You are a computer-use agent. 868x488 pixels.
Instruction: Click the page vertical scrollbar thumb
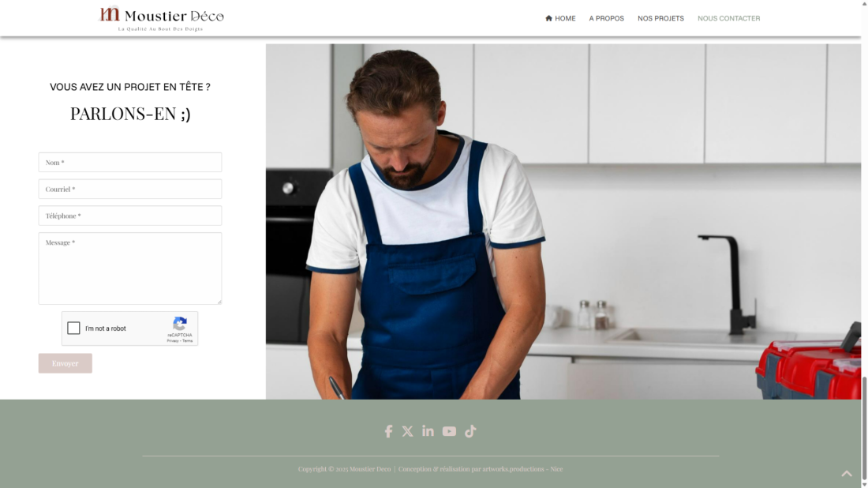(864, 428)
